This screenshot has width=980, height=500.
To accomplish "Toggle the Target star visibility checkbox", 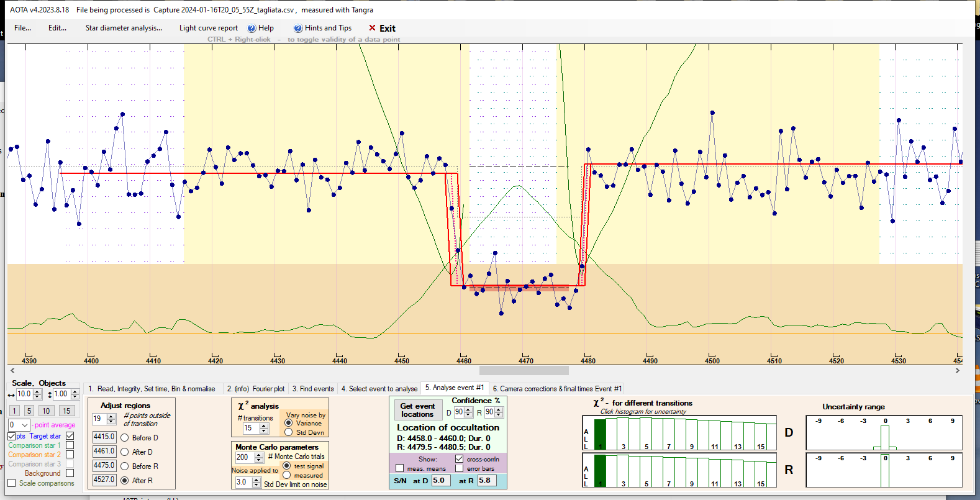I will (x=70, y=436).
